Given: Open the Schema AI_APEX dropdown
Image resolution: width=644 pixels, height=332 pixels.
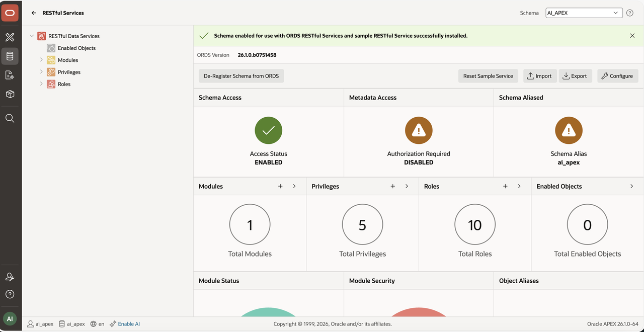Looking at the screenshot, I should point(584,13).
